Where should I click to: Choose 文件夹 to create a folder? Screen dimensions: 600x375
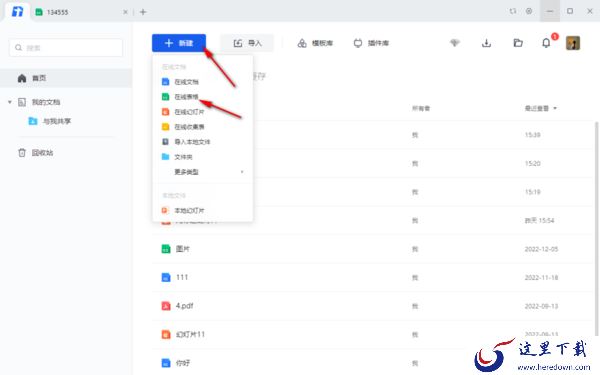[203, 157]
